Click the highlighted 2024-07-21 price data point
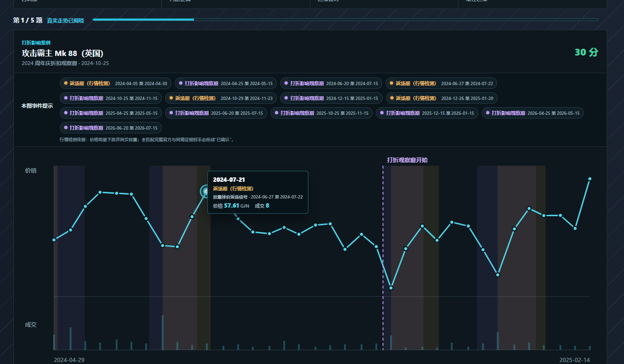The height and width of the screenshot is (364, 624). [206, 192]
